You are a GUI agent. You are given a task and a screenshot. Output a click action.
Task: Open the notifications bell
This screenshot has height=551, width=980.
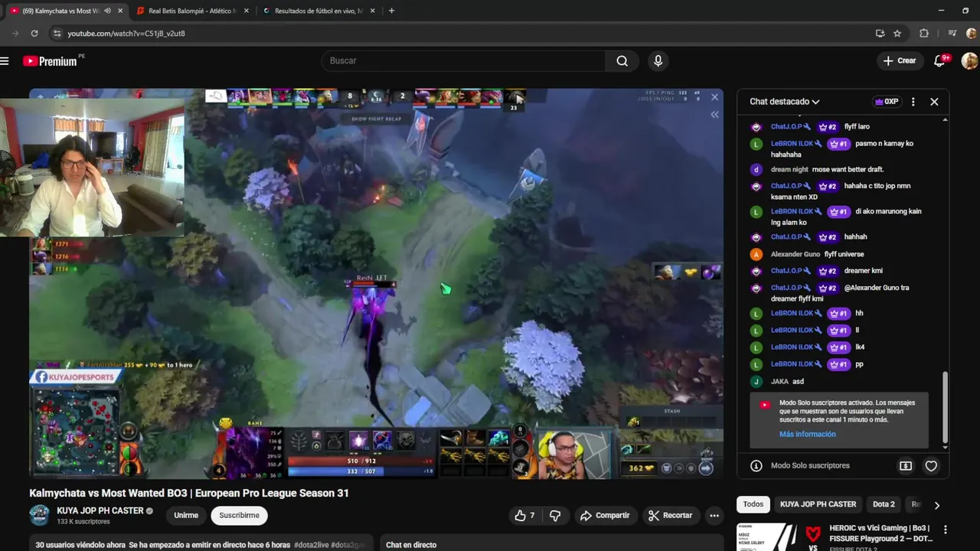point(940,60)
